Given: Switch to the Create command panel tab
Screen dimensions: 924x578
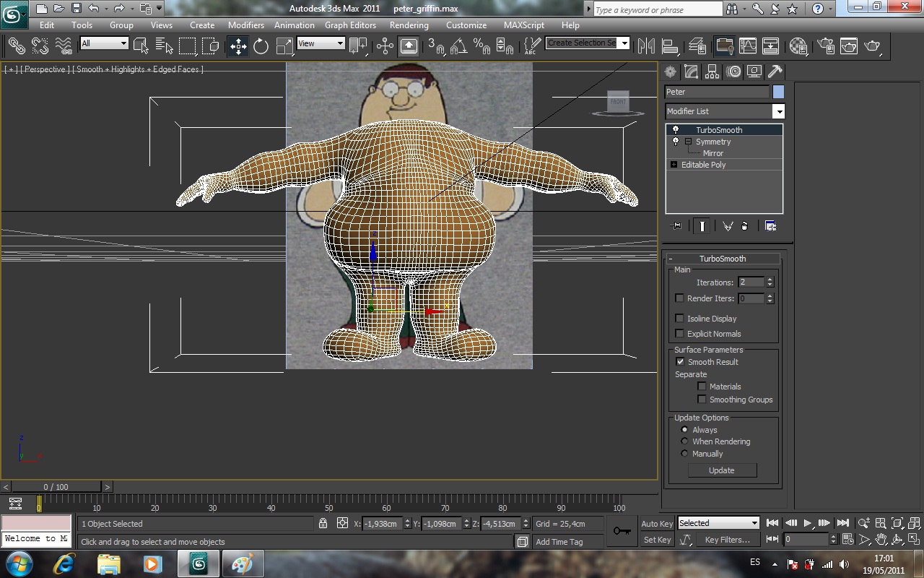Looking at the screenshot, I should (671, 72).
